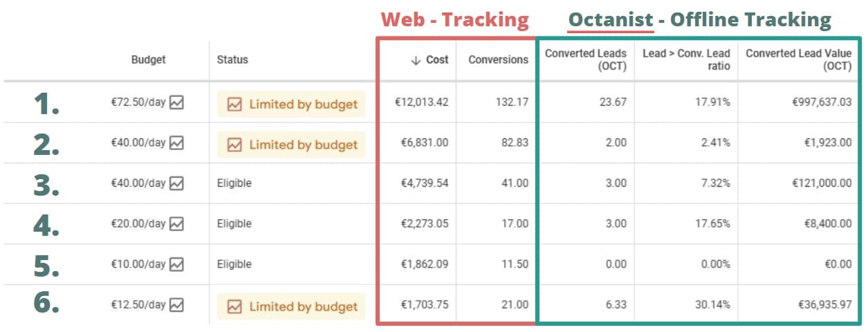Click chart icon beside €10.00/day budget
The width and height of the screenshot is (868, 332).
point(177,264)
